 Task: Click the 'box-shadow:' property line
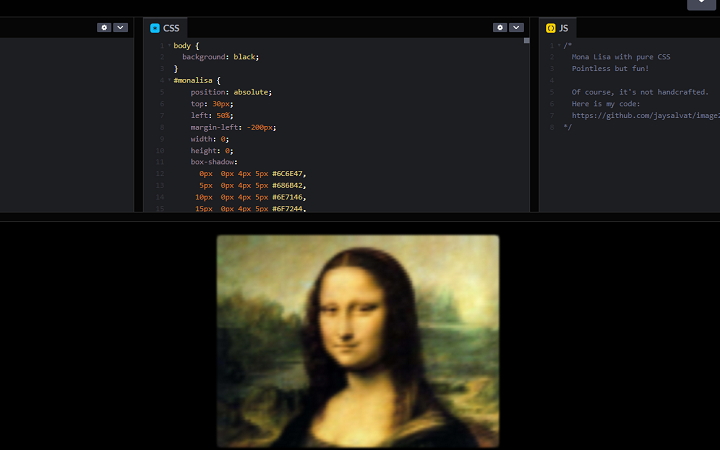tap(214, 162)
